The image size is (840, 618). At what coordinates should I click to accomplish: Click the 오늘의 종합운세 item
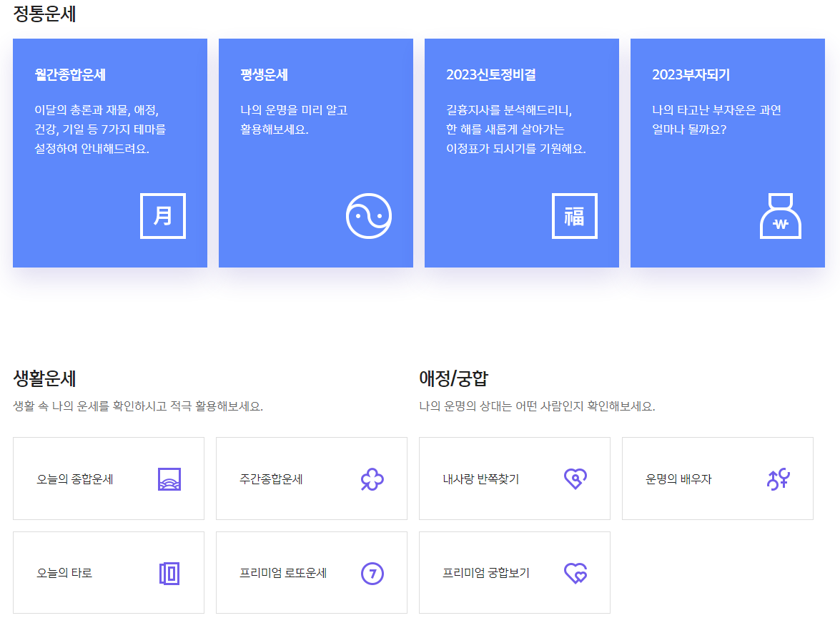tap(108, 479)
